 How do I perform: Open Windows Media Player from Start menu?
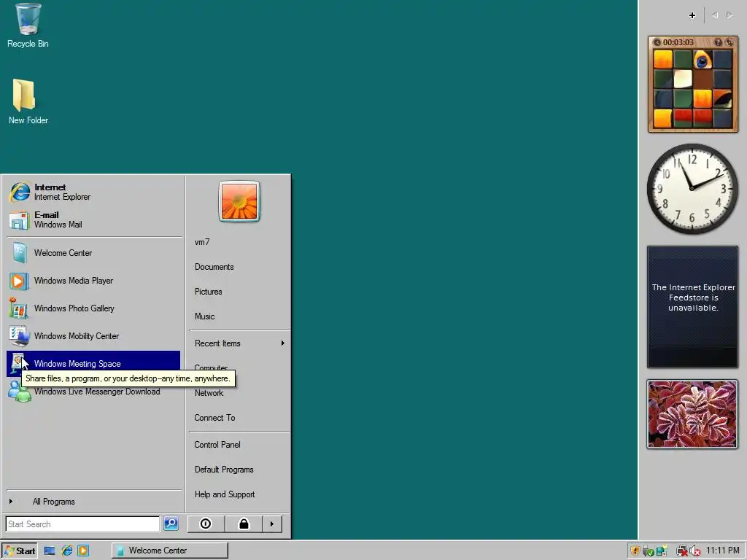93,281
